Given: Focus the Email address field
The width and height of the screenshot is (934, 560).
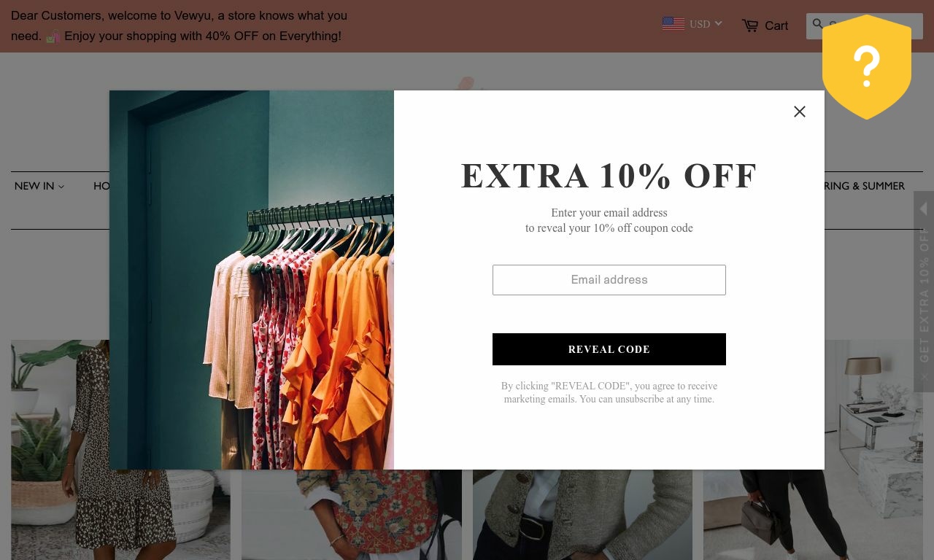Looking at the screenshot, I should click(x=609, y=280).
